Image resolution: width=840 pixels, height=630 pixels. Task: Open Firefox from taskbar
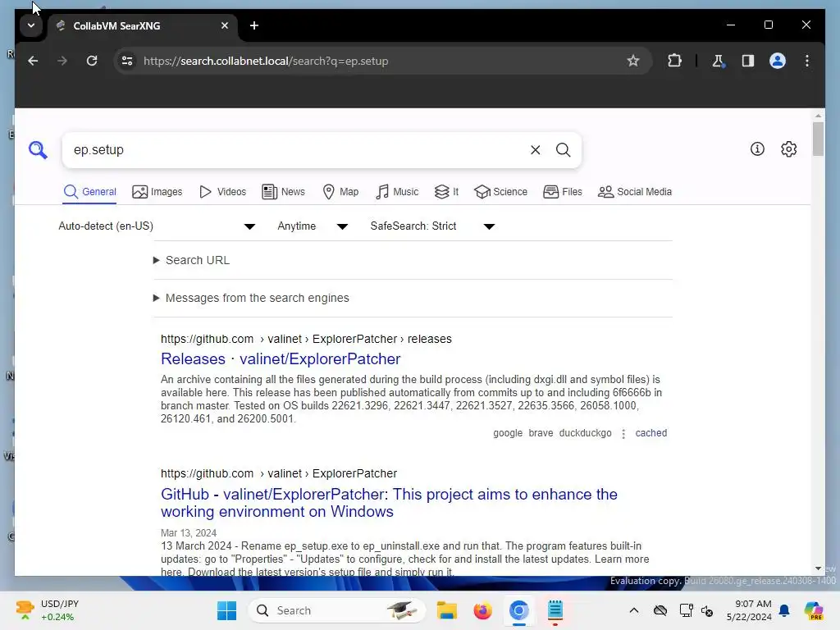pyautogui.click(x=482, y=610)
